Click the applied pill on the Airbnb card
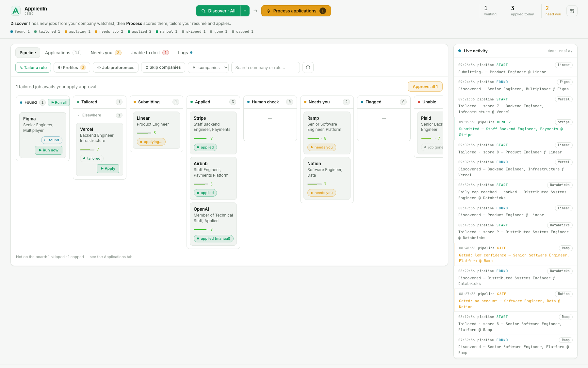The height and width of the screenshot is (368, 588). (205, 193)
